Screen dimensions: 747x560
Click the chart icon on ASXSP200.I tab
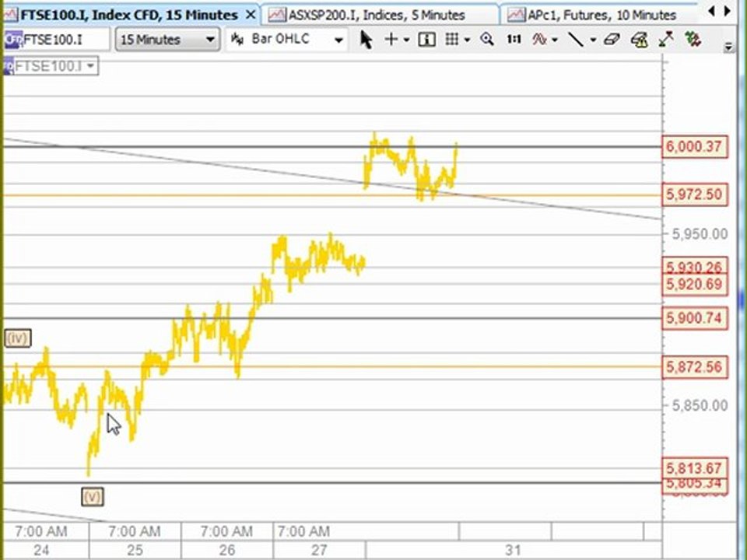tap(277, 16)
